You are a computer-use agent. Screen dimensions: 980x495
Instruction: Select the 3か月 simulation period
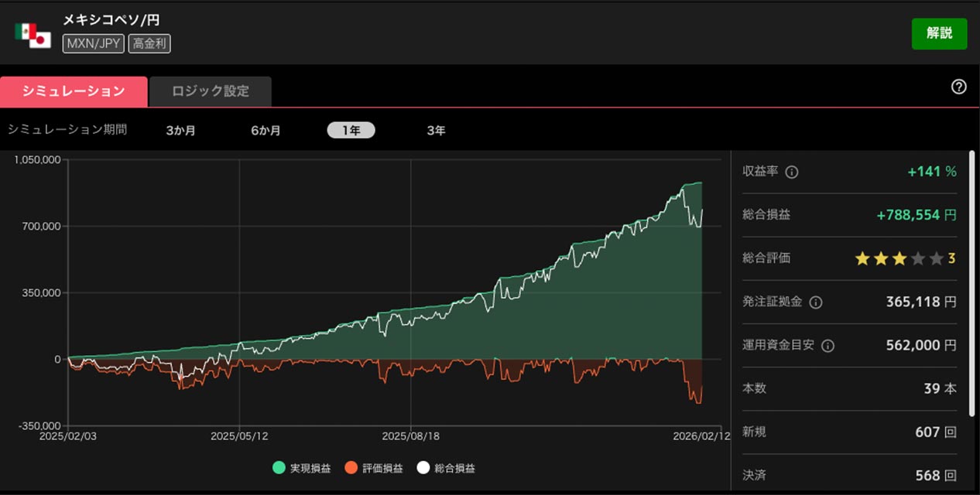click(x=180, y=131)
